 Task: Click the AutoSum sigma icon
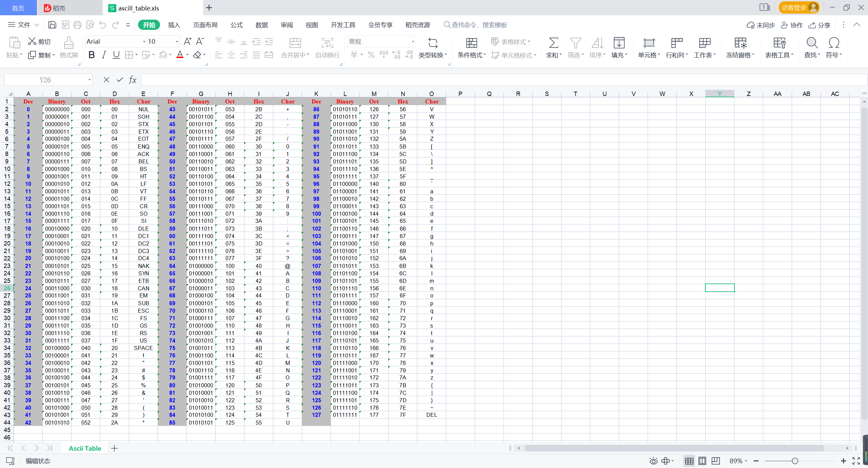coord(553,43)
